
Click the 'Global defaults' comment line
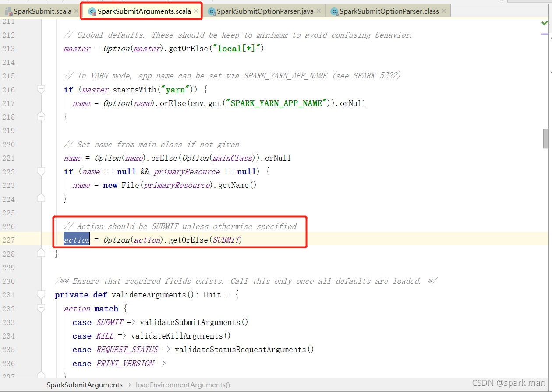pyautogui.click(x=238, y=35)
